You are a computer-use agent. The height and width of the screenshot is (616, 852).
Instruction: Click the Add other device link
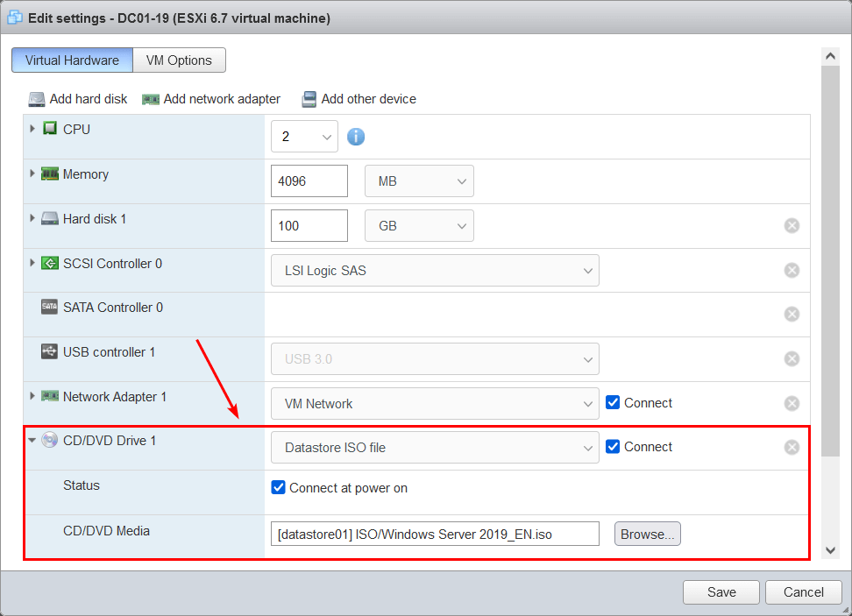click(x=369, y=99)
